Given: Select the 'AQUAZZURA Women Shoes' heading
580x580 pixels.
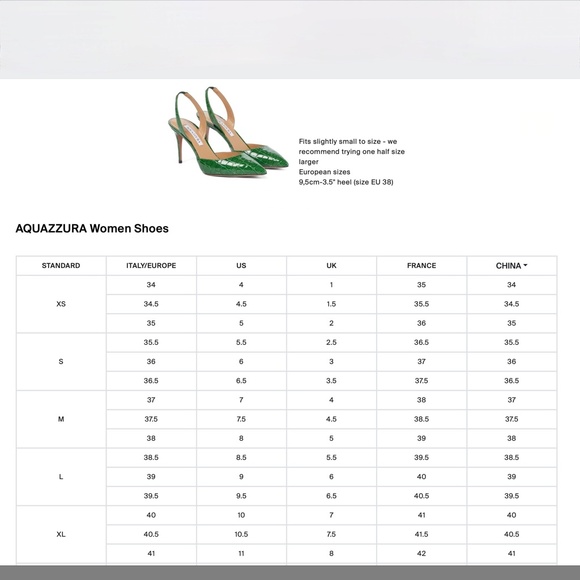Looking at the screenshot, I should click(92, 228).
